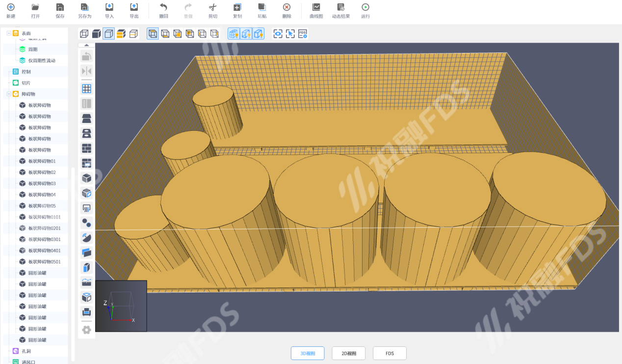Collapse the 表面 tree node
The height and width of the screenshot is (364, 622).
click(x=9, y=33)
